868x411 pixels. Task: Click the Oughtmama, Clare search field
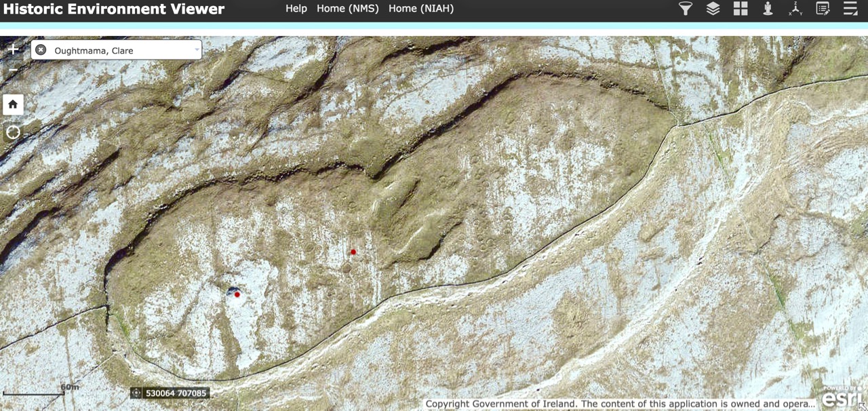[x=119, y=50]
